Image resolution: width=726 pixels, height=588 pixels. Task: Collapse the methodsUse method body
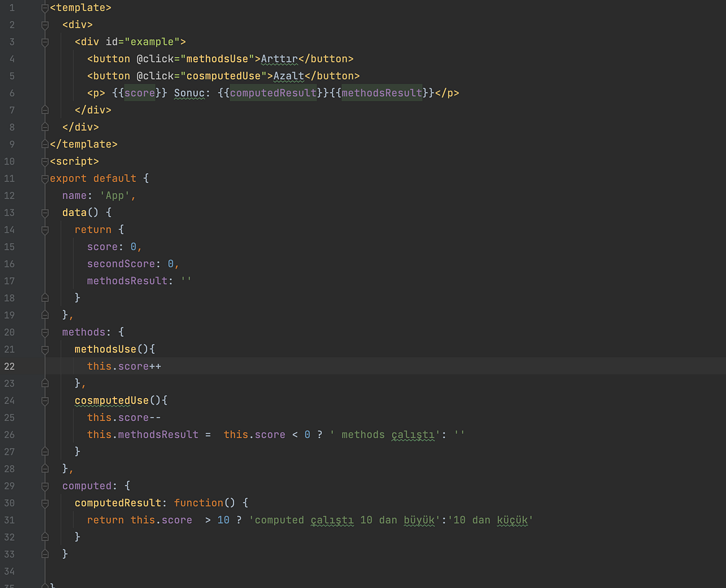[x=44, y=349]
